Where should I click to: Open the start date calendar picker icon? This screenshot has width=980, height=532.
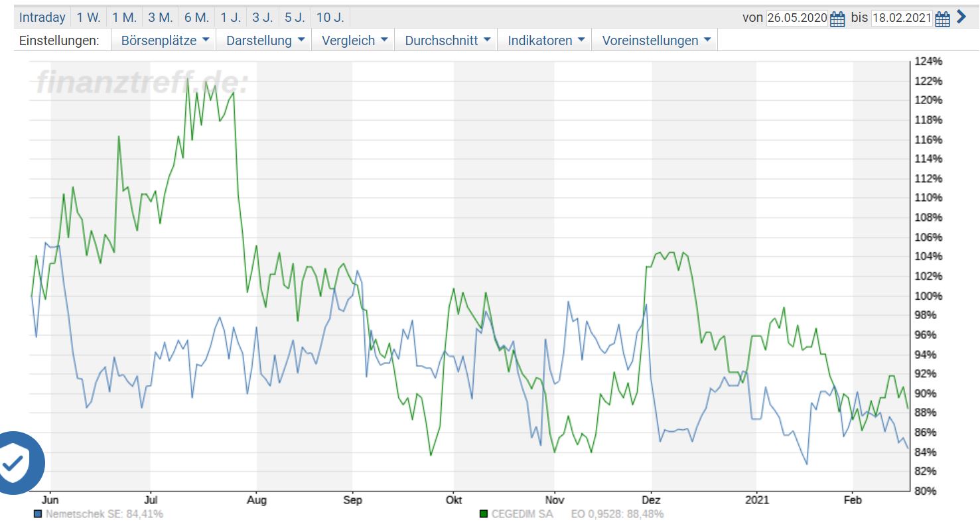(837, 19)
